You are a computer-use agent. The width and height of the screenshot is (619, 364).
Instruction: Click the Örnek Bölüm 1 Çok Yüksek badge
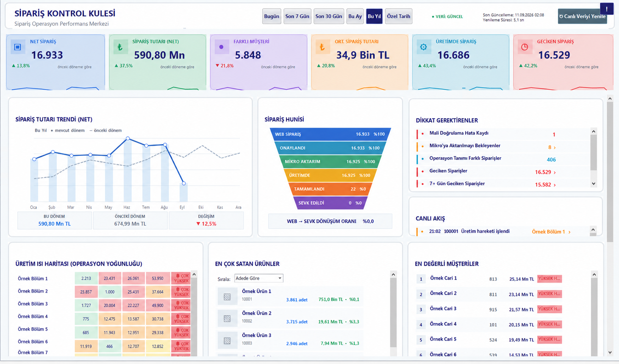tap(181, 278)
